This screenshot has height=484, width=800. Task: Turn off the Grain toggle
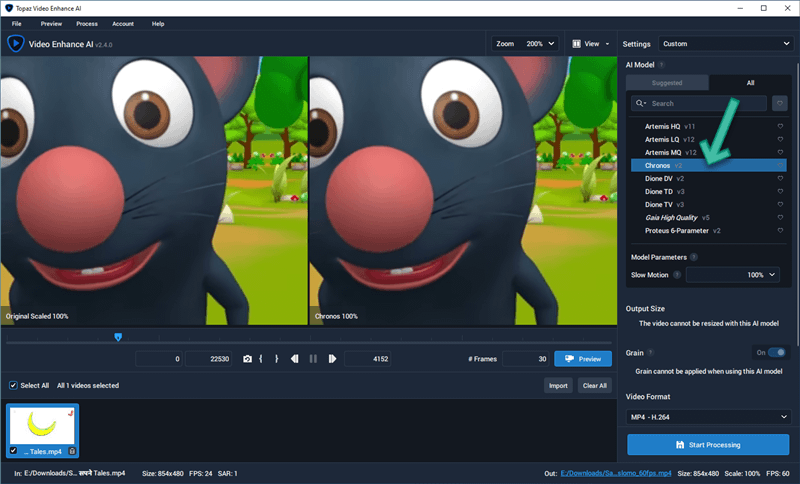pos(777,352)
